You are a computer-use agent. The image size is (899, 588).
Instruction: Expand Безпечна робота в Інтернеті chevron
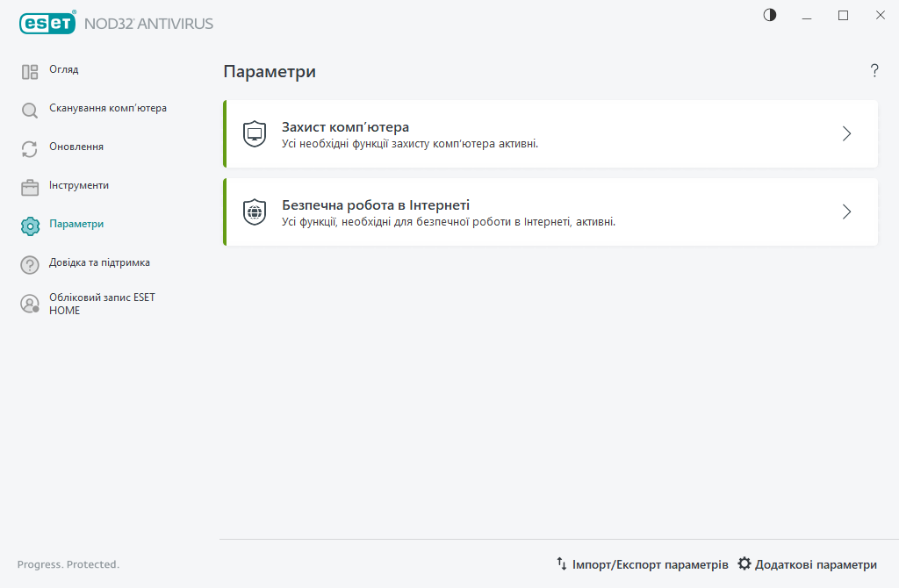[846, 212]
